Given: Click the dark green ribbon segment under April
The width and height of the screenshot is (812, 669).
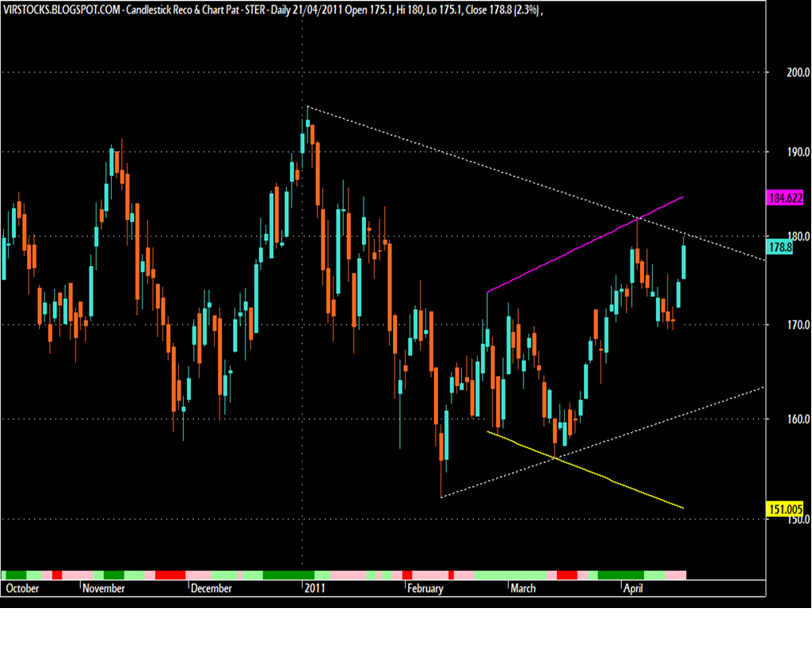Looking at the screenshot, I should pyautogui.click(x=620, y=576).
